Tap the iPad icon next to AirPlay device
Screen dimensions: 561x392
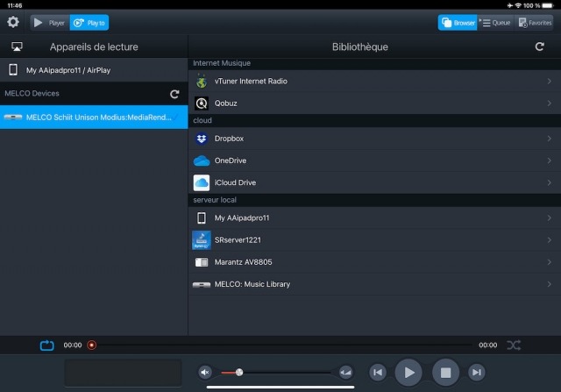[x=13, y=70]
